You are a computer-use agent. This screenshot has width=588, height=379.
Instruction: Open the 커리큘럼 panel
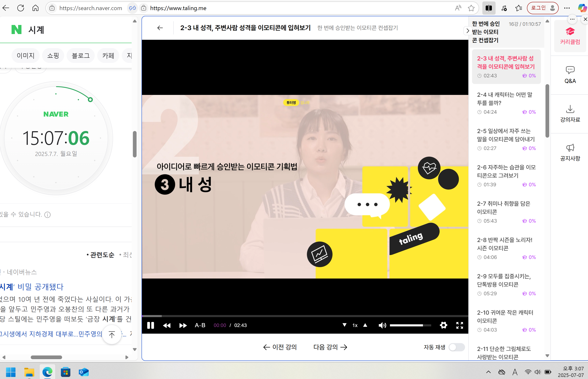[570, 36]
